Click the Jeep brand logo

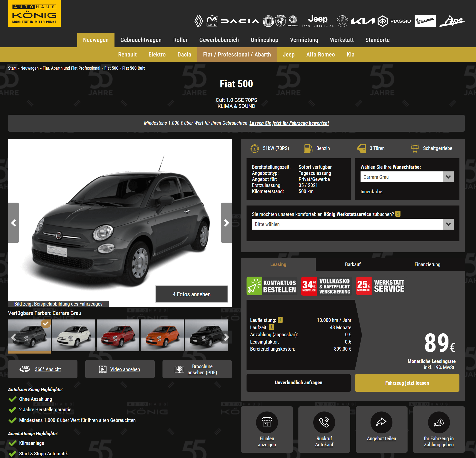[318, 21]
